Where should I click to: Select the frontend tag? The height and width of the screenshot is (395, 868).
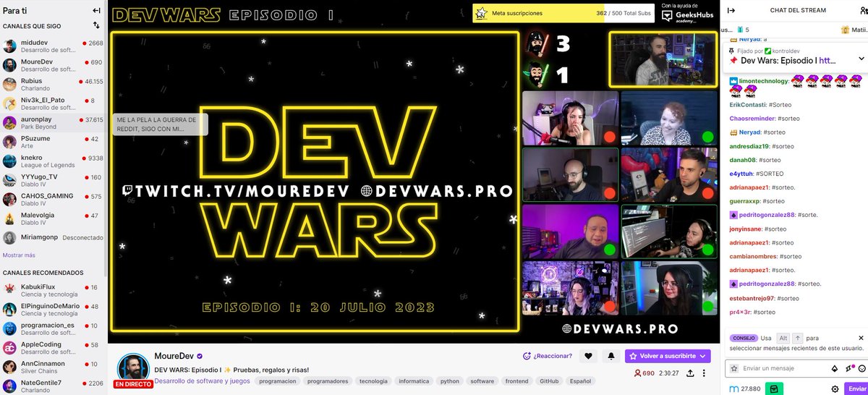(x=517, y=381)
